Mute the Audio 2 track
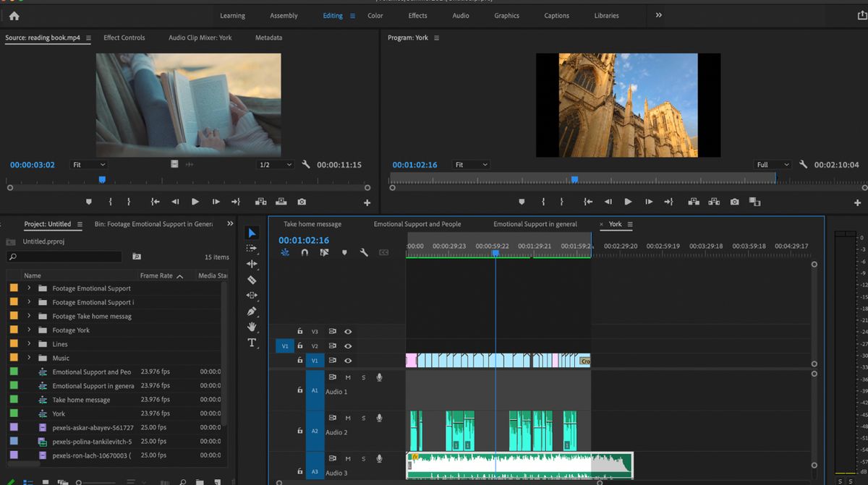The image size is (868, 485). click(348, 418)
